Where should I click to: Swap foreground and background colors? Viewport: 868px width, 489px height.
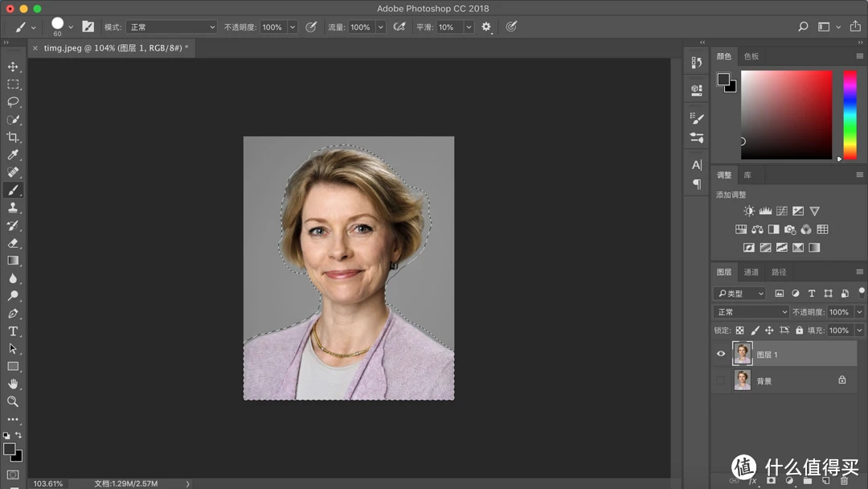pos(18,435)
